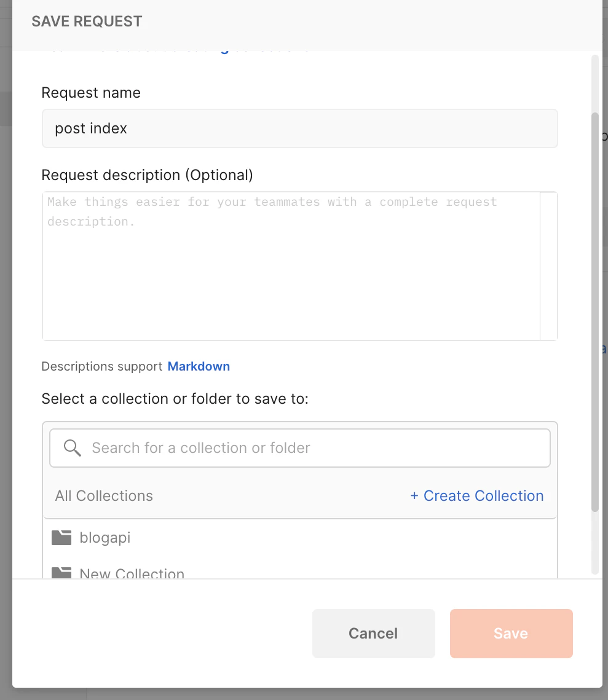Click the blogapi folder icon
The height and width of the screenshot is (700, 608).
[x=61, y=538]
